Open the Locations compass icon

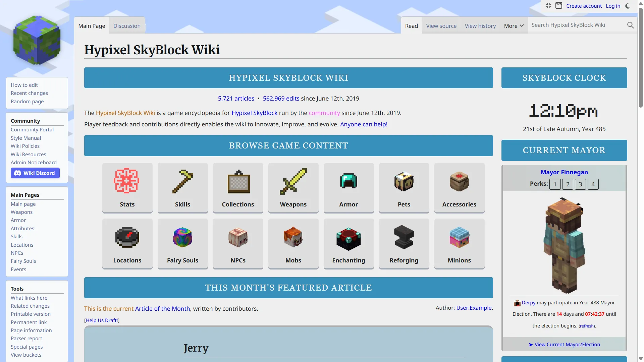click(x=127, y=237)
